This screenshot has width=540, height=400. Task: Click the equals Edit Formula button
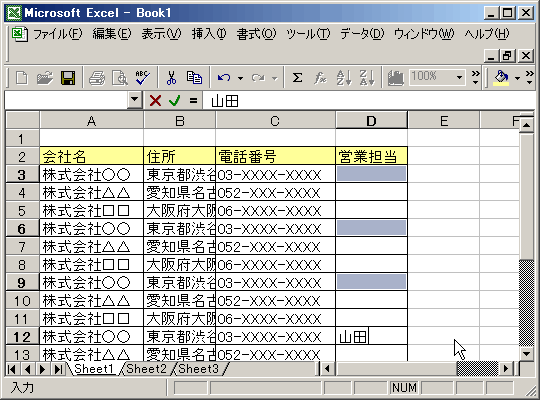tap(194, 101)
